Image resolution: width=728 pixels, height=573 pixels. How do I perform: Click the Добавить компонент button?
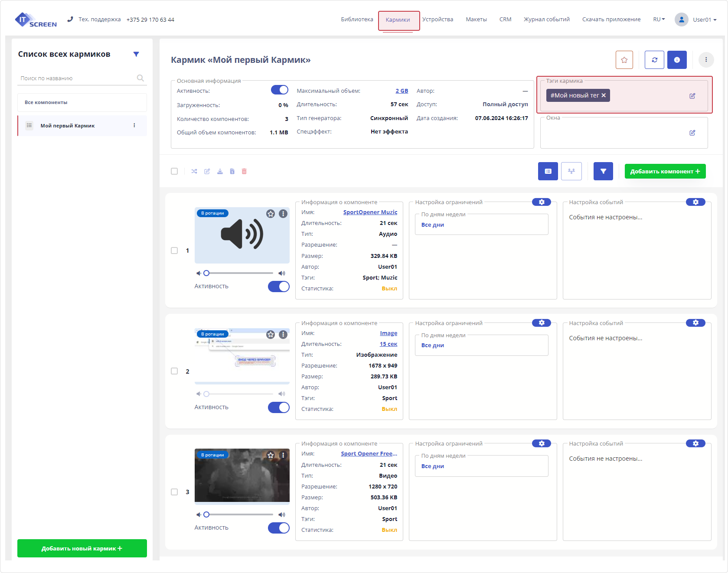click(x=665, y=171)
